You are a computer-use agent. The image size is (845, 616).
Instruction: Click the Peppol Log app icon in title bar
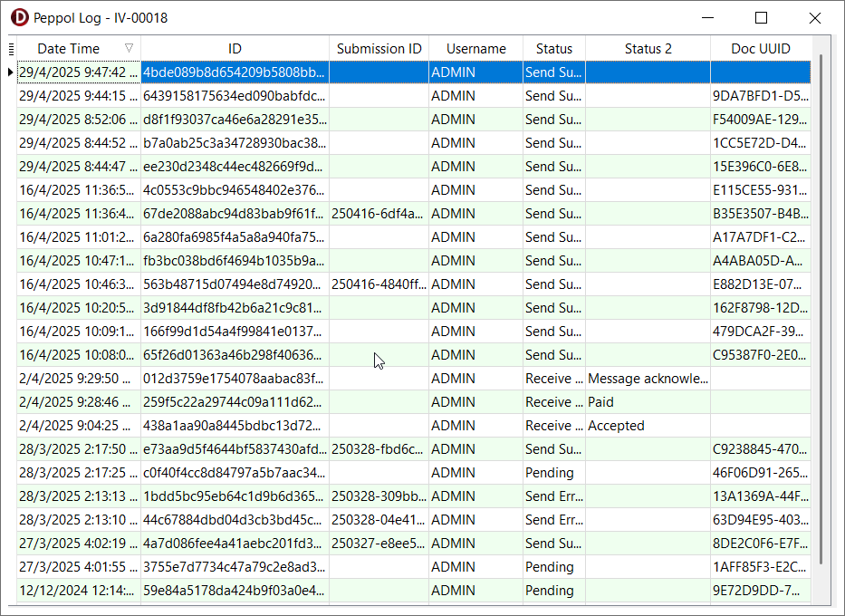coord(19,18)
